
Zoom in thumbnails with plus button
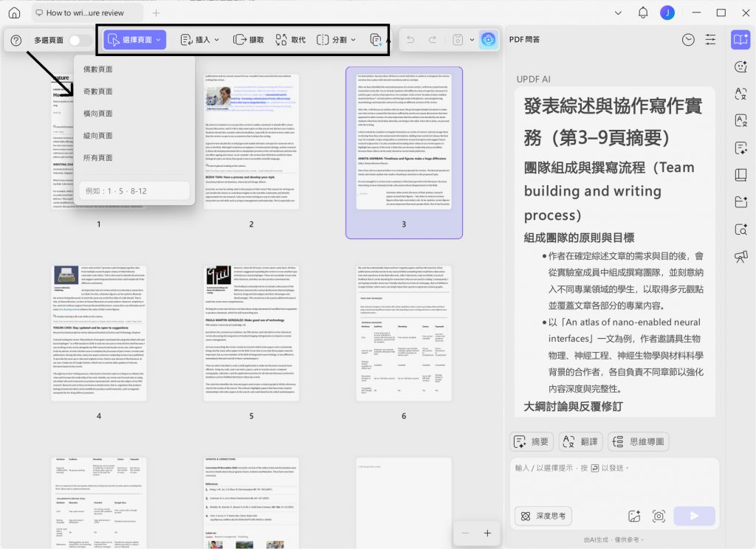(x=487, y=533)
